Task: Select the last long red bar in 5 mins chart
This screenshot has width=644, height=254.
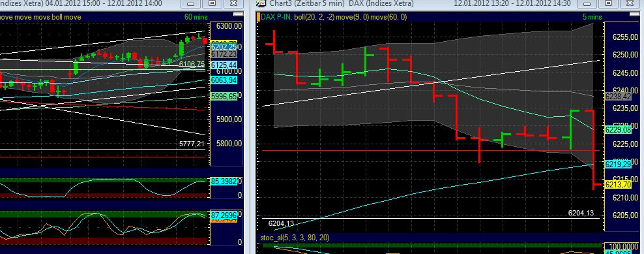Action: point(593,149)
